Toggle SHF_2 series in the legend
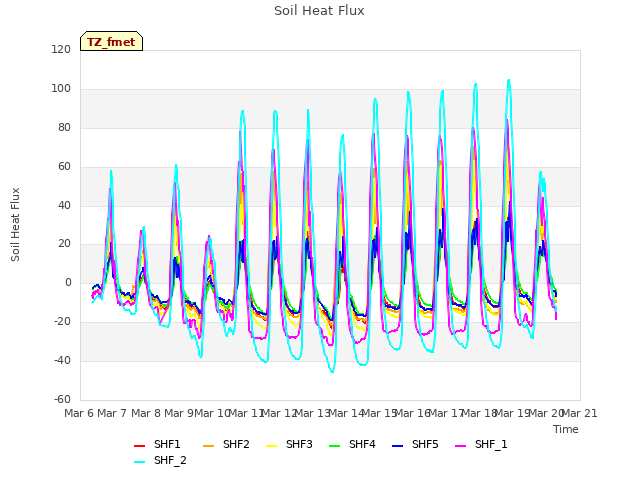Image resolution: width=640 pixels, height=480 pixels. [x=160, y=460]
